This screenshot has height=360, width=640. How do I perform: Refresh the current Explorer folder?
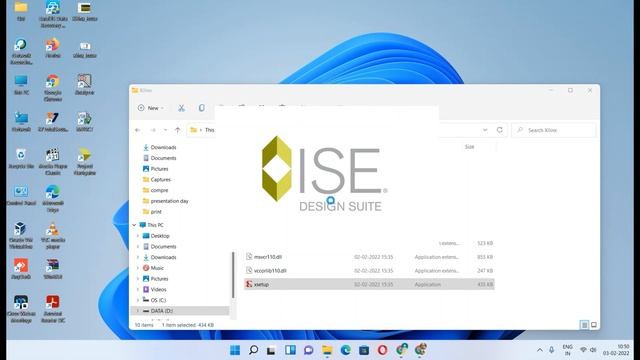pyautogui.click(x=500, y=130)
